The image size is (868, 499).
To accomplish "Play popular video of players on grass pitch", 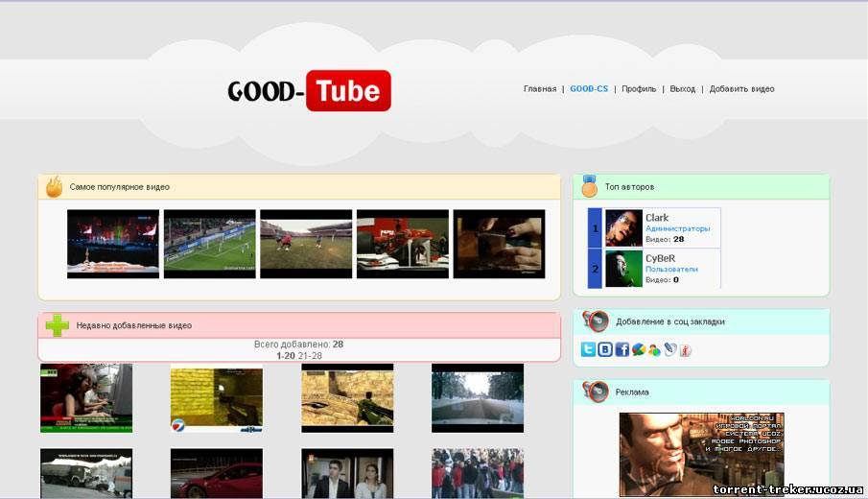I will [306, 244].
